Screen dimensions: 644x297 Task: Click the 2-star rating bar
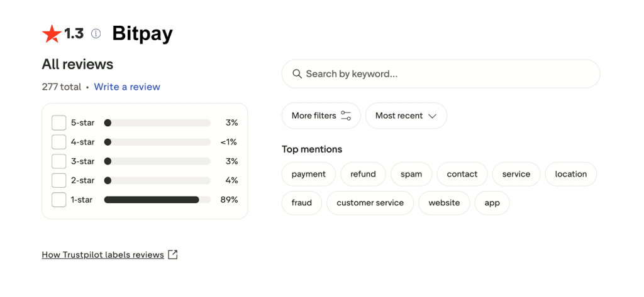point(157,180)
